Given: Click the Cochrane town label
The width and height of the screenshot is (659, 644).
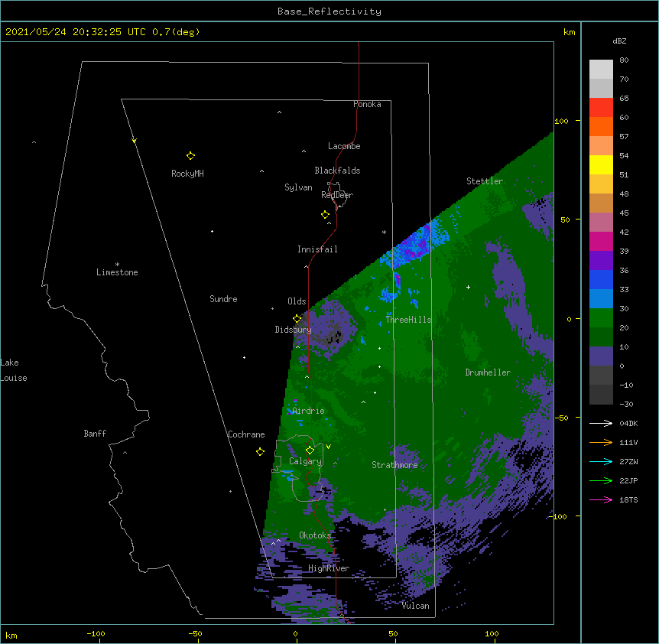Looking at the screenshot, I should point(246,434).
